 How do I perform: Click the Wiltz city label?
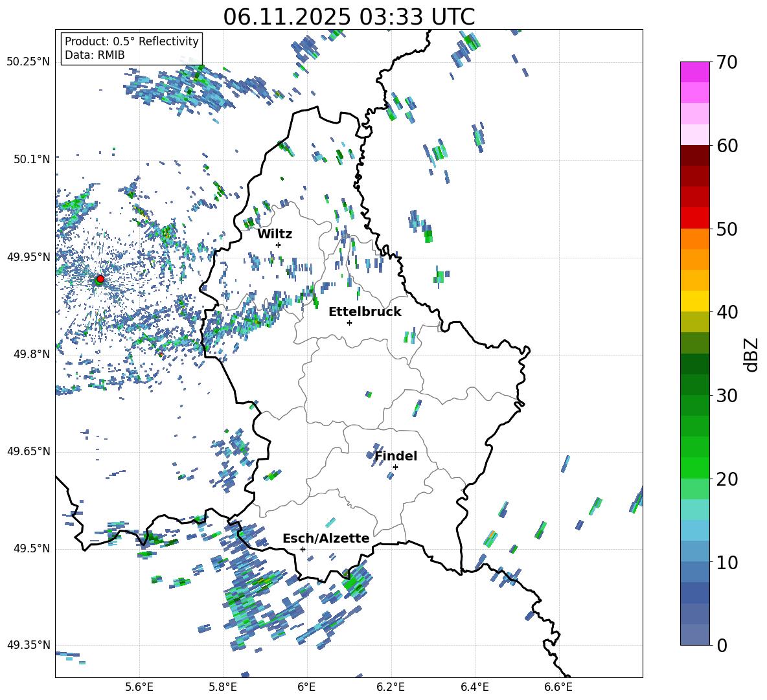tap(275, 234)
